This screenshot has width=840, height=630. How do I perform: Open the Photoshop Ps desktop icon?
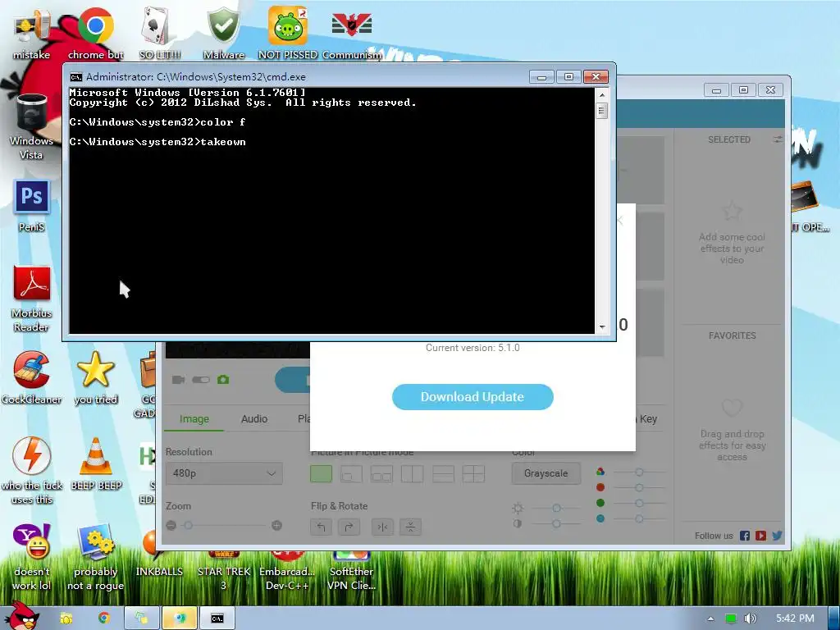coord(32,206)
